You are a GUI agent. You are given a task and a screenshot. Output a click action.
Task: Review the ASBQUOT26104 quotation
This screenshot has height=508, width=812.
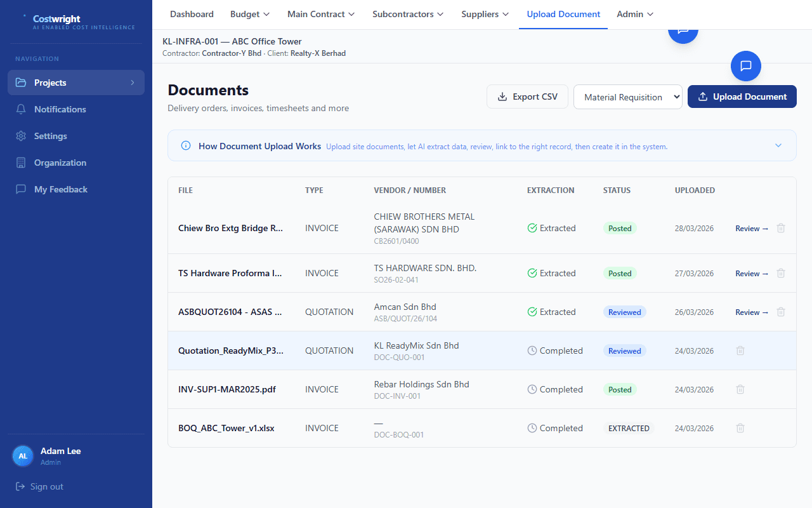[752, 312]
